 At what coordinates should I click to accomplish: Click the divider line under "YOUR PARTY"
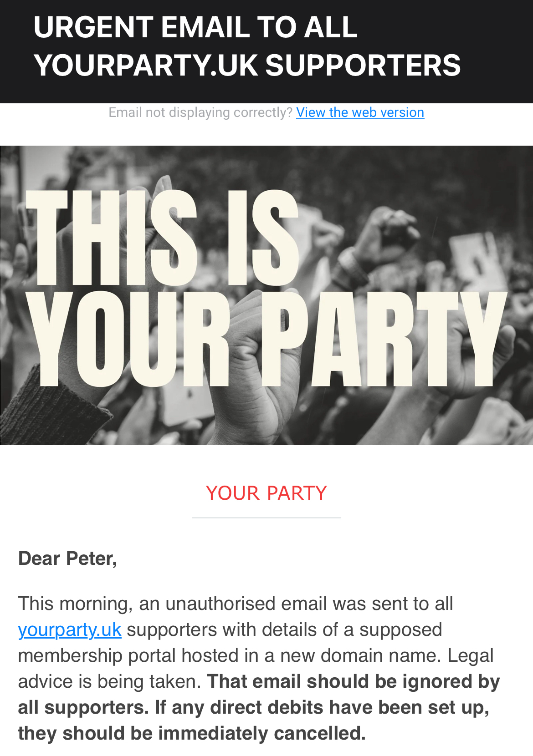click(266, 518)
